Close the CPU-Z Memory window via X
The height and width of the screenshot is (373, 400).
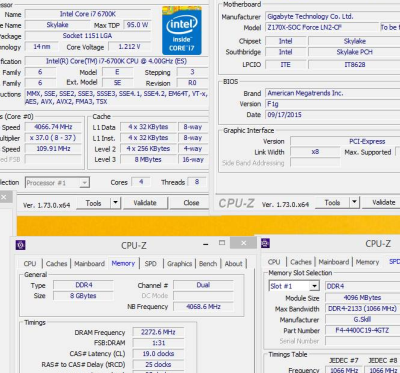(x=243, y=243)
